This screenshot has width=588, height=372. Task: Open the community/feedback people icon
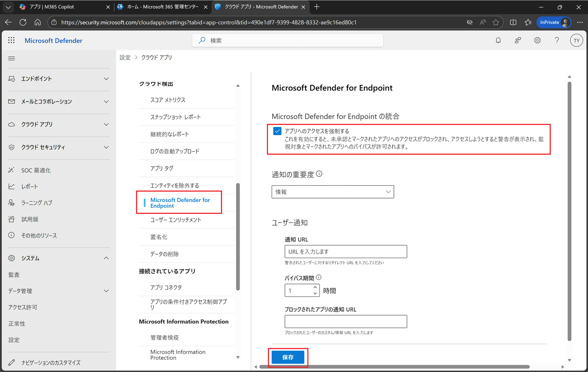click(518, 40)
